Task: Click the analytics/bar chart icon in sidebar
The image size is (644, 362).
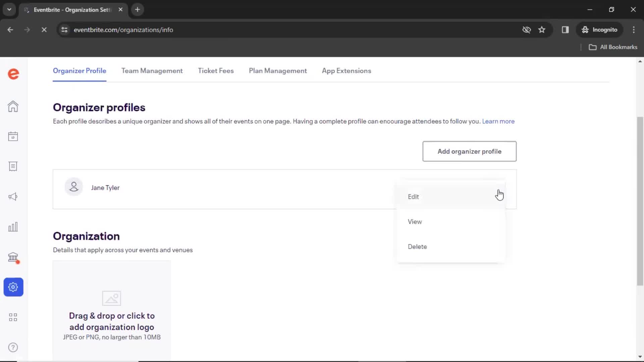Action: [13, 227]
